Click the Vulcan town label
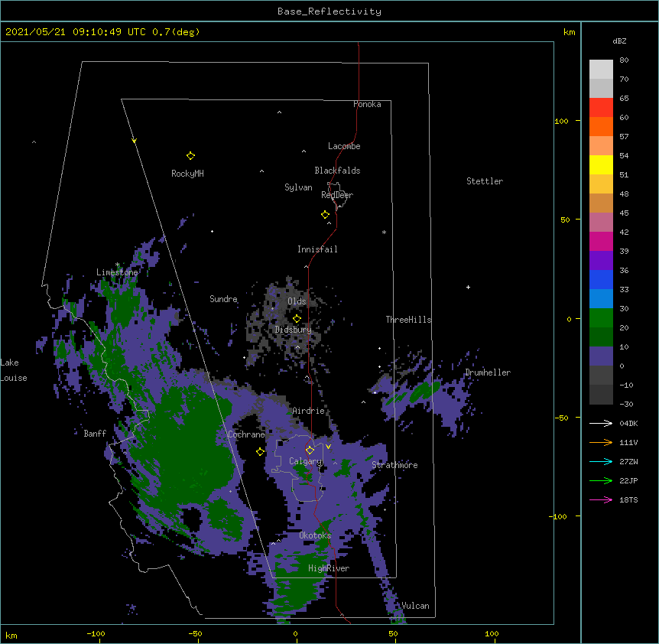 [x=415, y=606]
